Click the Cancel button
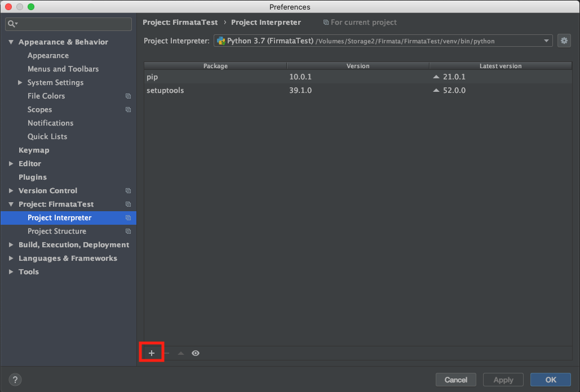Viewport: 580px width, 392px height. (x=455, y=380)
